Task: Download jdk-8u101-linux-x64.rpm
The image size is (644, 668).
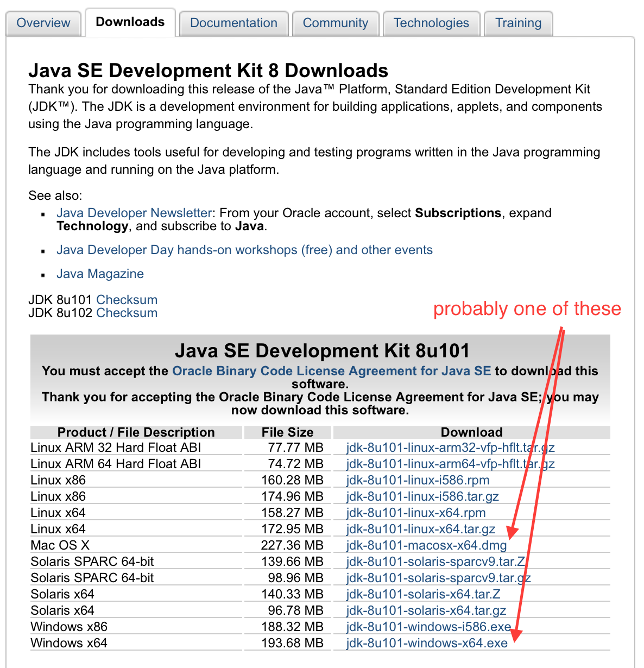Action: 416,513
